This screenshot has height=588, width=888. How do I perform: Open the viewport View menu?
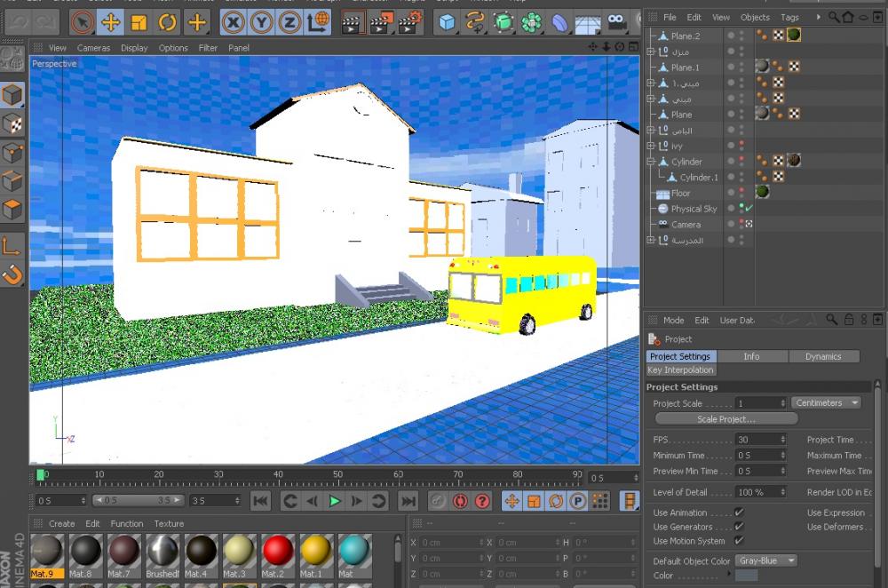57,48
